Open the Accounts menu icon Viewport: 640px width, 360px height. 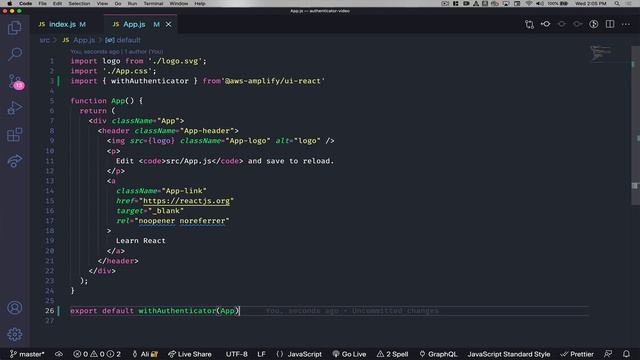tap(15, 307)
